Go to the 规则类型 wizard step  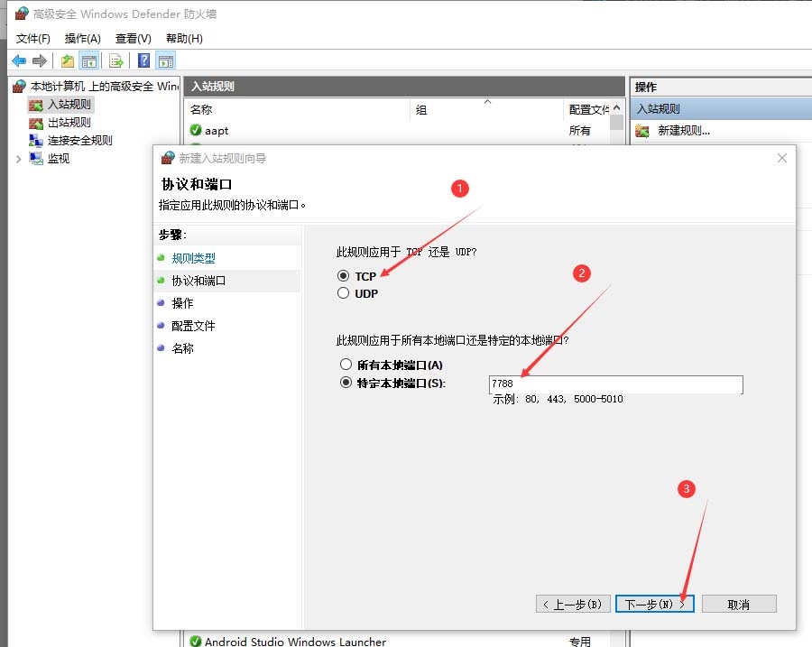(x=193, y=258)
